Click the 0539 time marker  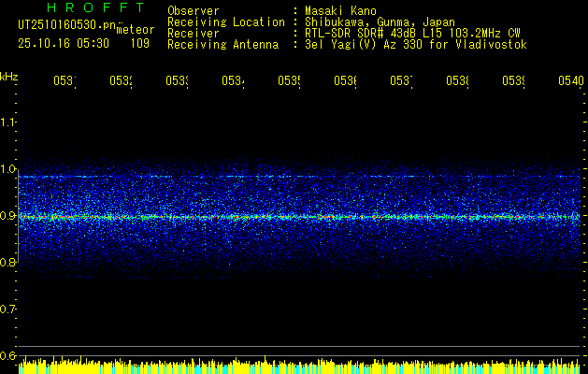(514, 81)
